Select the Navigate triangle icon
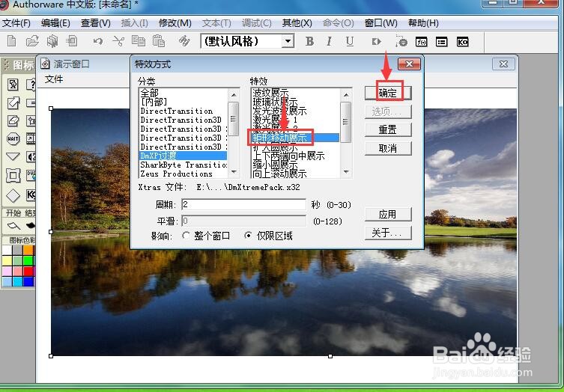Image resolution: width=564 pixels, height=392 pixels. pos(13,156)
